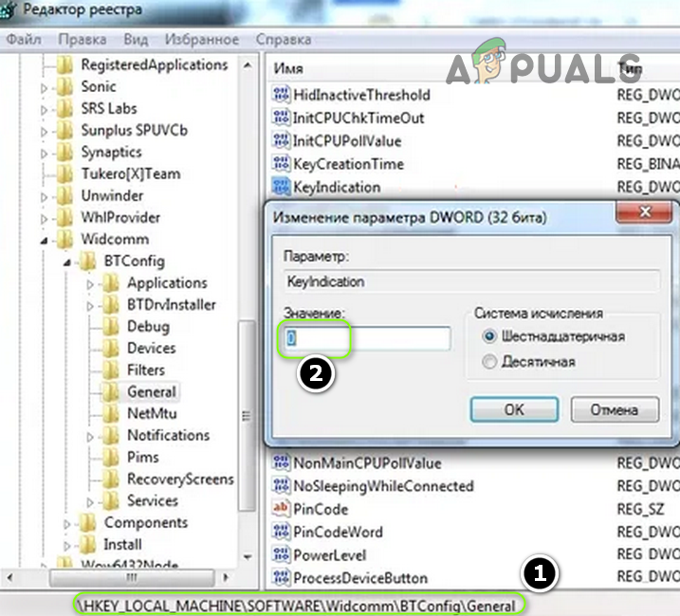
Task: Click the PowerLevel DWORD value icon
Action: tap(281, 554)
